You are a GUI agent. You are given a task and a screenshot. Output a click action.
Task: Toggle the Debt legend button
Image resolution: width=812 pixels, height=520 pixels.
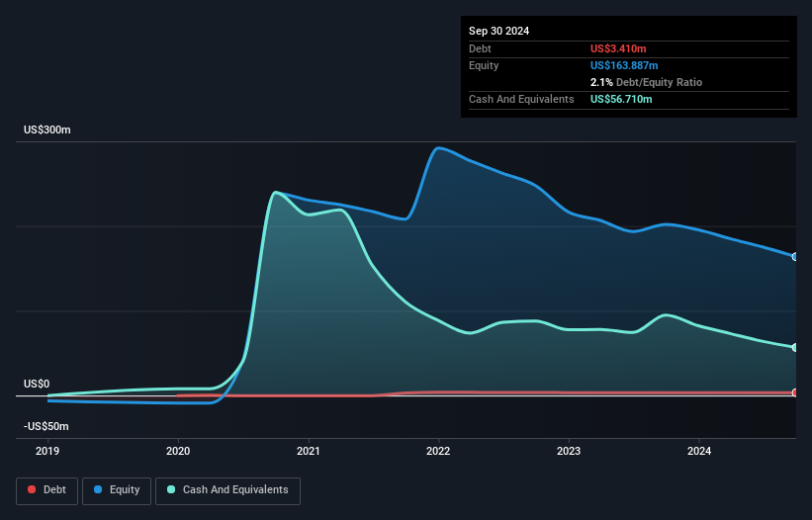point(47,490)
